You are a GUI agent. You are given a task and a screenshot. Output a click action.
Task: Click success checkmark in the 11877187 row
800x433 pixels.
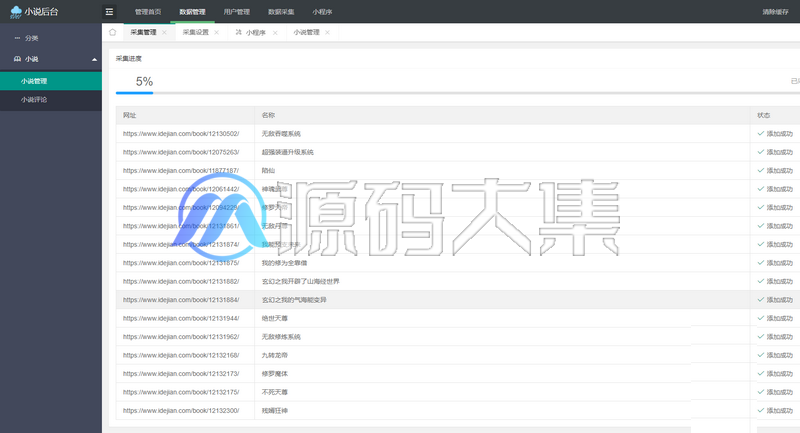pyautogui.click(x=761, y=170)
